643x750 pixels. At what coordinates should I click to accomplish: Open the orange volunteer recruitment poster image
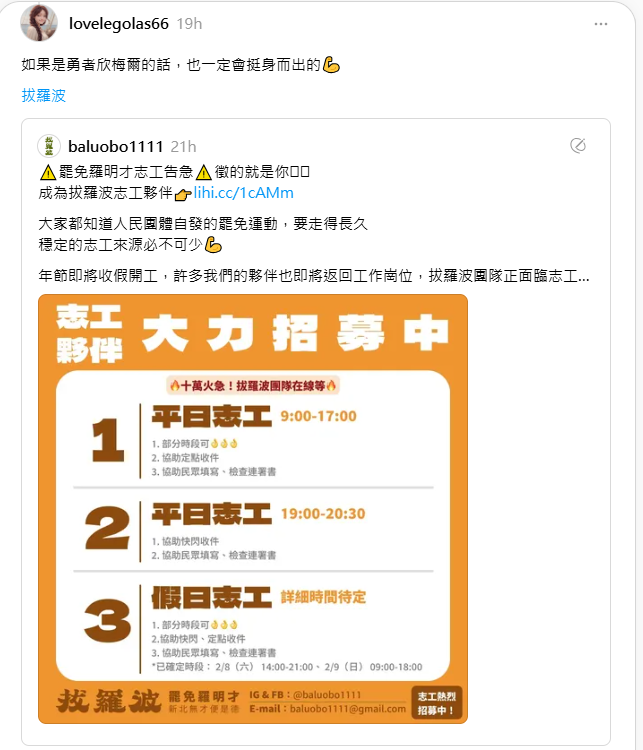click(253, 509)
